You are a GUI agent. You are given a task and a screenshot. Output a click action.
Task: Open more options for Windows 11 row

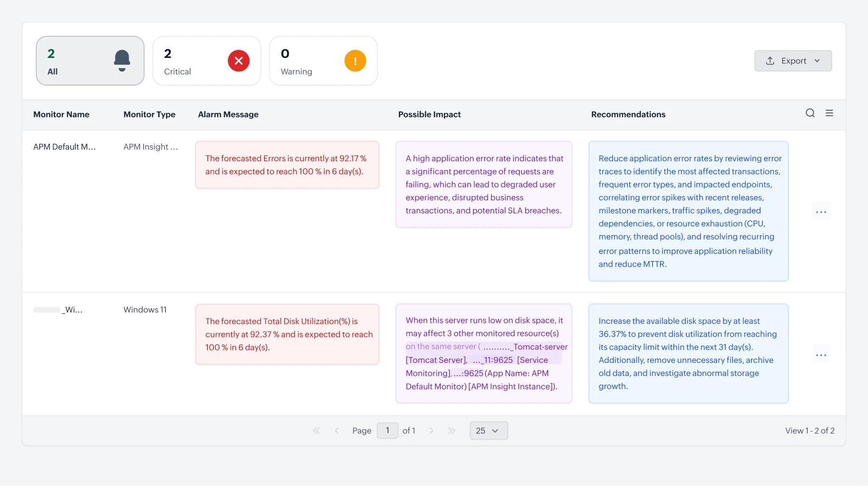pos(821,355)
